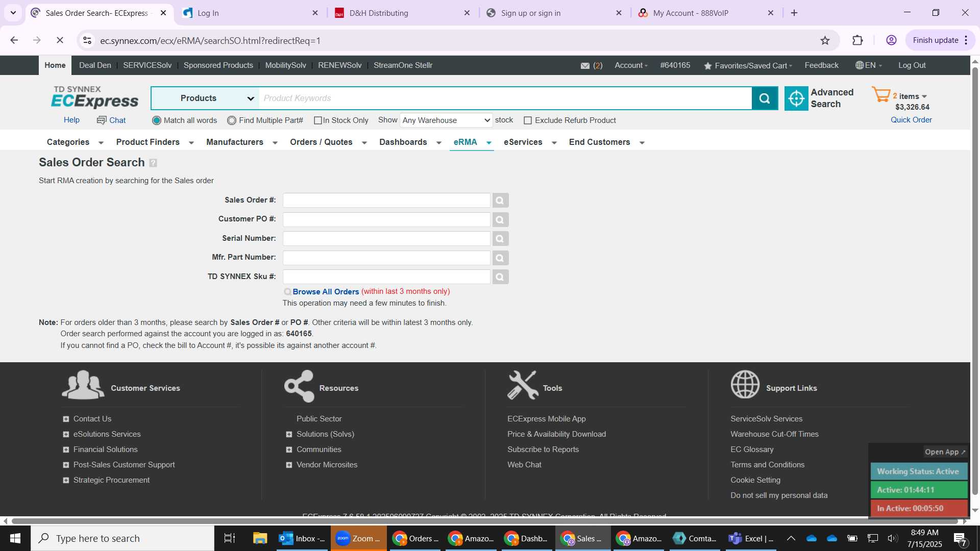
Task: Expand Solutions (Solvs) plus icon
Action: 289,435
